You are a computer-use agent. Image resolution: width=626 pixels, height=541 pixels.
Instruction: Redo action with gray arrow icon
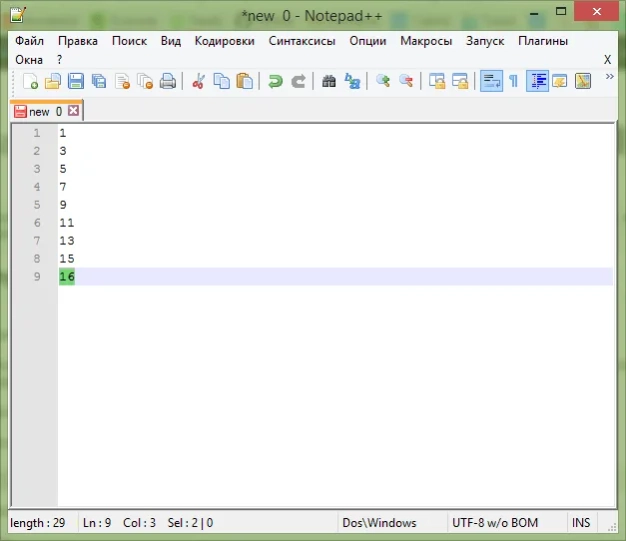298,81
